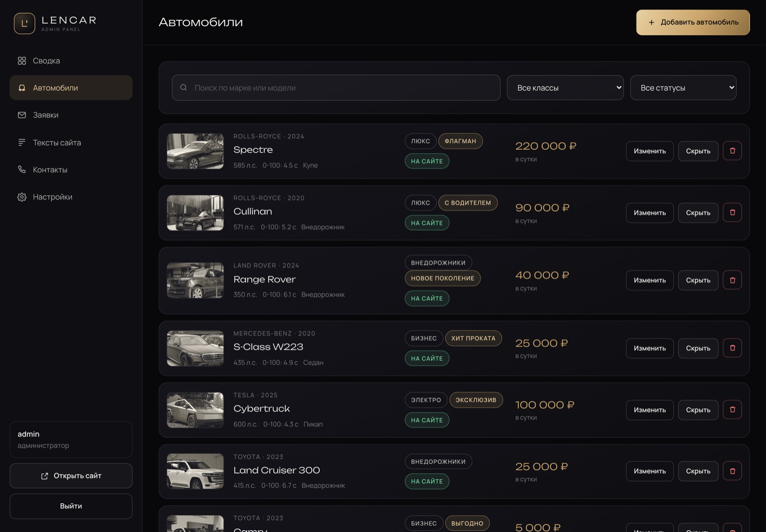
Task: Click the 220 000 ₽ price
Action: coord(546,146)
